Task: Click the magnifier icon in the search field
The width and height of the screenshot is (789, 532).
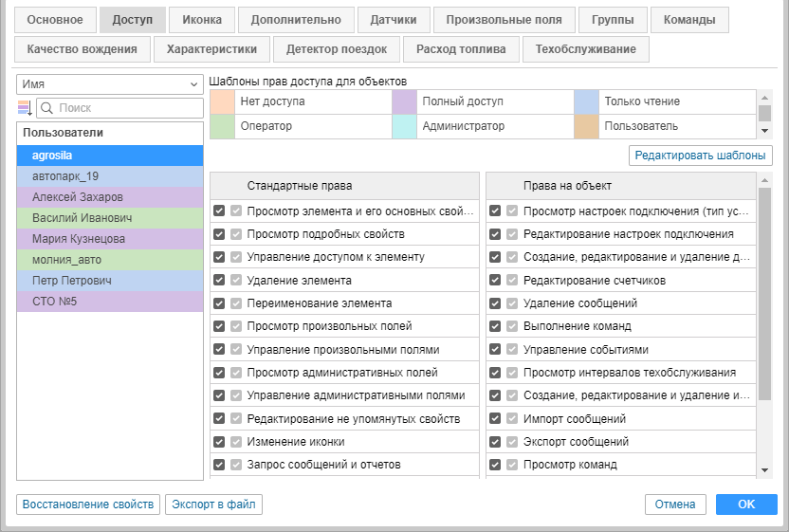Action: [49, 109]
